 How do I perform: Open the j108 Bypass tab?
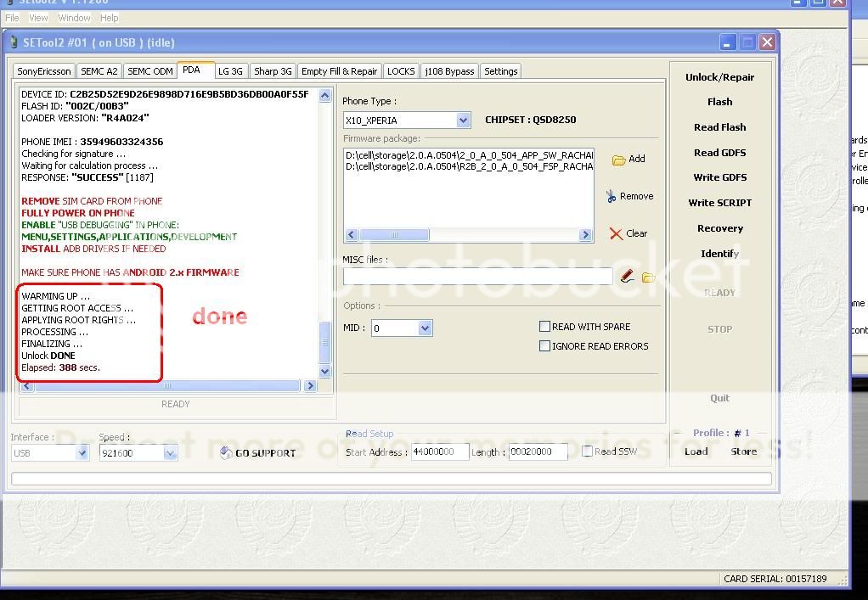coord(449,71)
